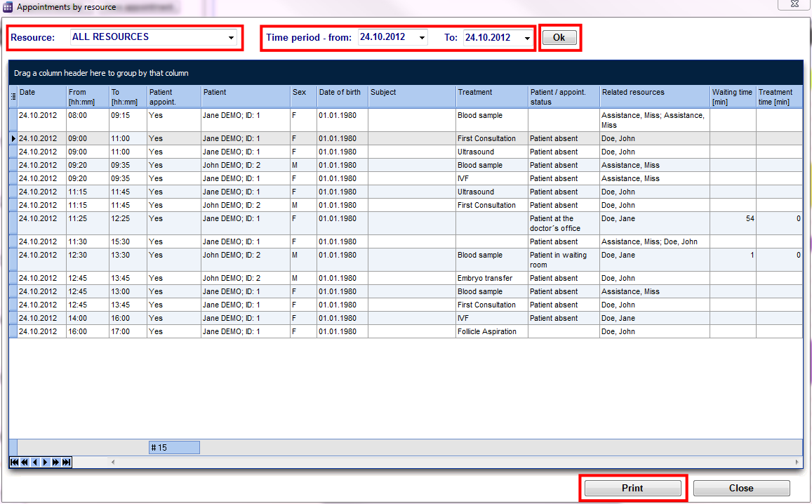Open the Time period from date picker
Viewport: 812px width, 504px height.
[422, 38]
